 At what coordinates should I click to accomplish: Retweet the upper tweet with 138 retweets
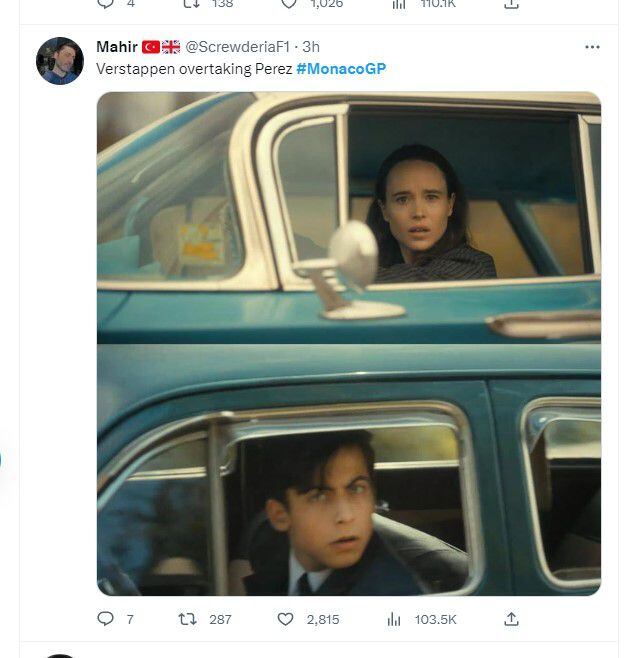click(187, 4)
